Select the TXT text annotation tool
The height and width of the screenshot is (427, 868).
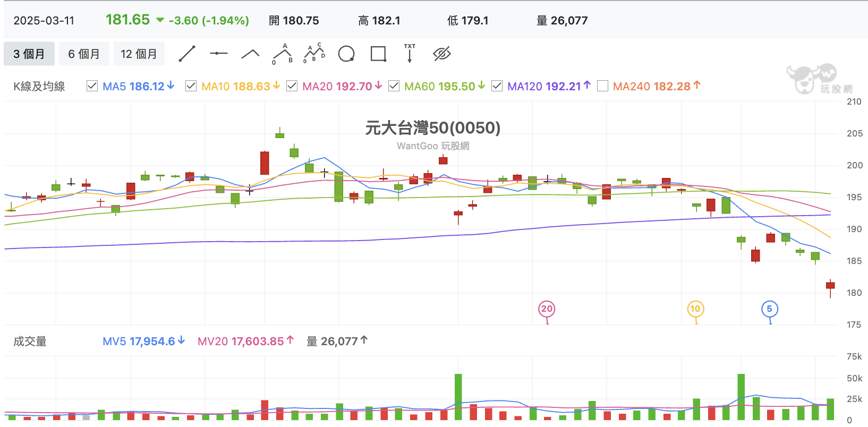(410, 54)
